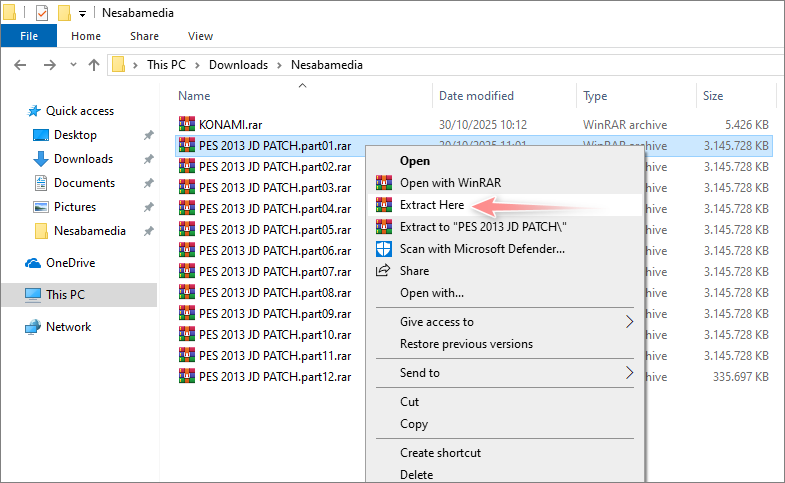Sort by the Name column header
Viewport: 785px width, 483px height.
point(194,96)
